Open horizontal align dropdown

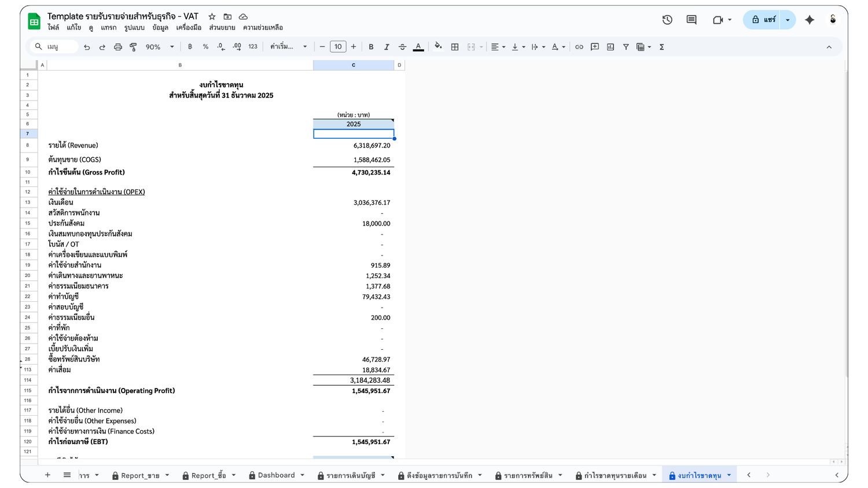498,47
